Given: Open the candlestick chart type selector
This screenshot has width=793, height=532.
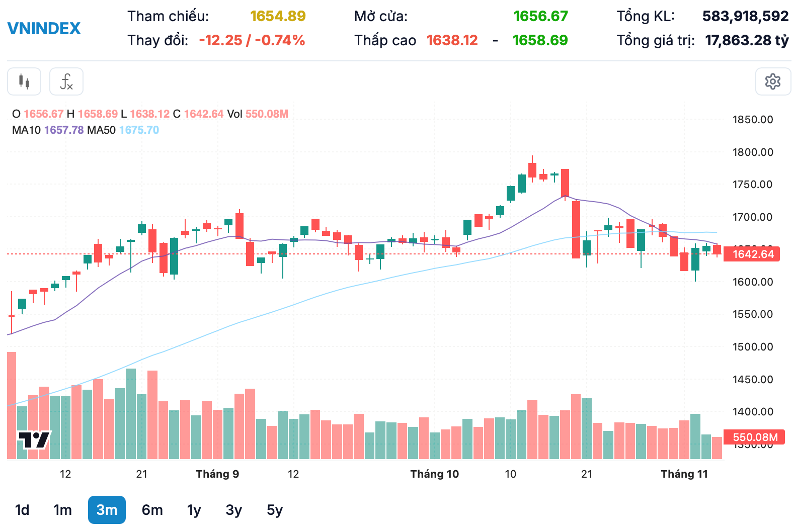Looking at the screenshot, I should [24, 81].
